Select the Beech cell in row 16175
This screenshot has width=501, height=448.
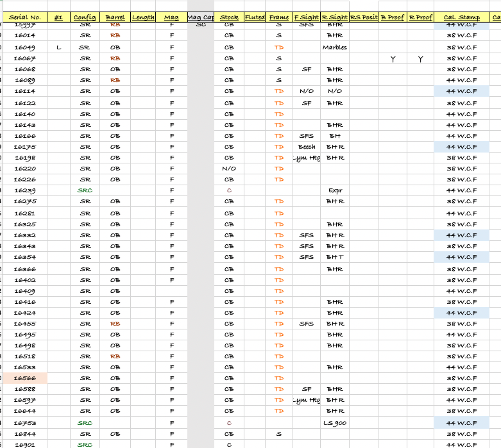(307, 147)
